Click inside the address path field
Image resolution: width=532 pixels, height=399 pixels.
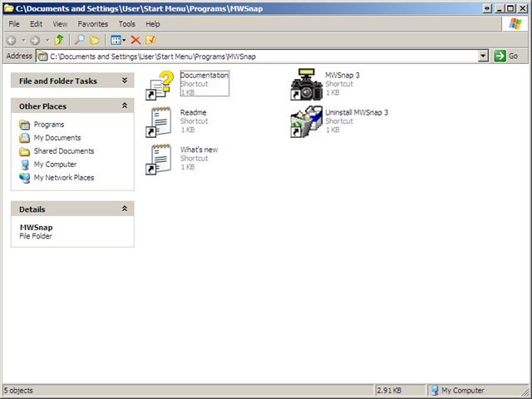pyautogui.click(x=261, y=57)
